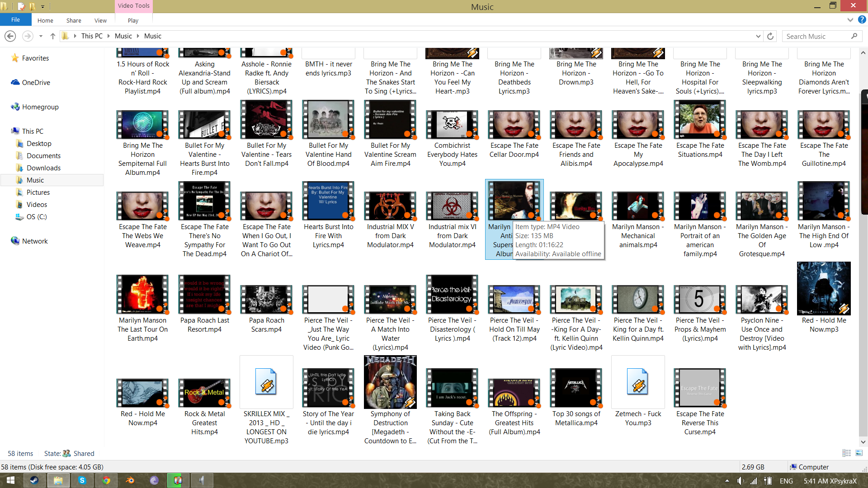Open the Help question mark icon
The image size is (868, 488).
(862, 20)
